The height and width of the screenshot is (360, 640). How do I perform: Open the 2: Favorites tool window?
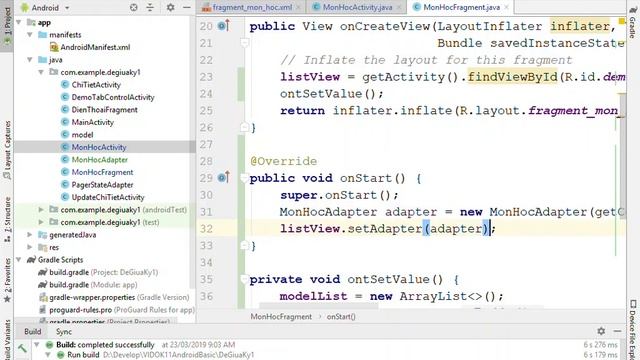pyautogui.click(x=7, y=280)
